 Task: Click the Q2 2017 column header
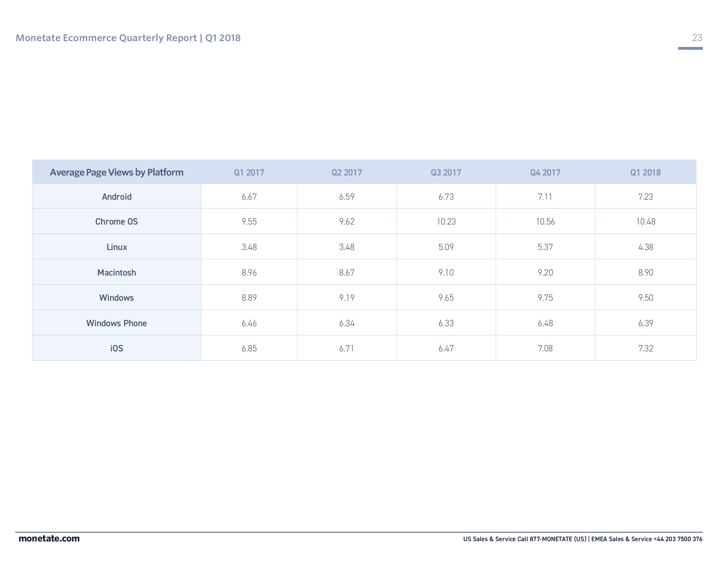pos(346,173)
